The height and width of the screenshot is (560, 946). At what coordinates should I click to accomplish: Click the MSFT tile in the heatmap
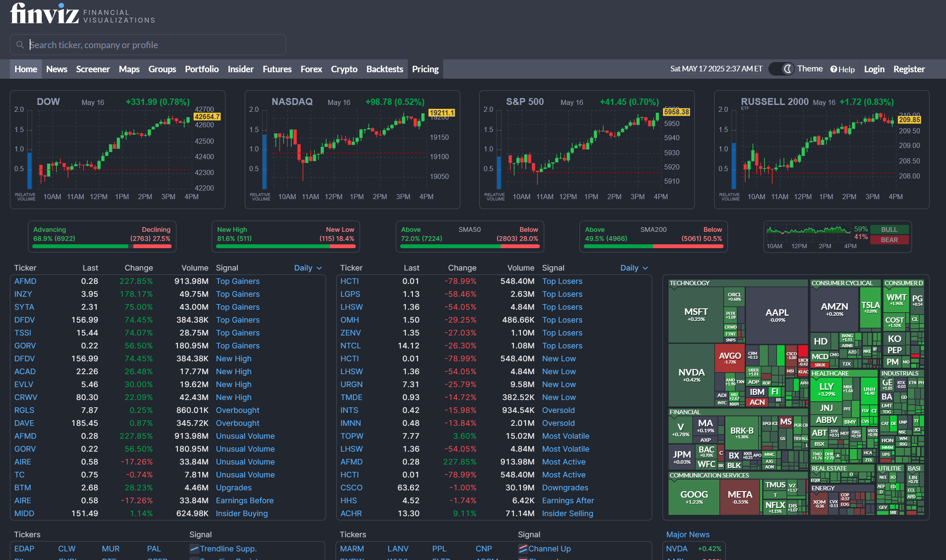pyautogui.click(x=696, y=315)
